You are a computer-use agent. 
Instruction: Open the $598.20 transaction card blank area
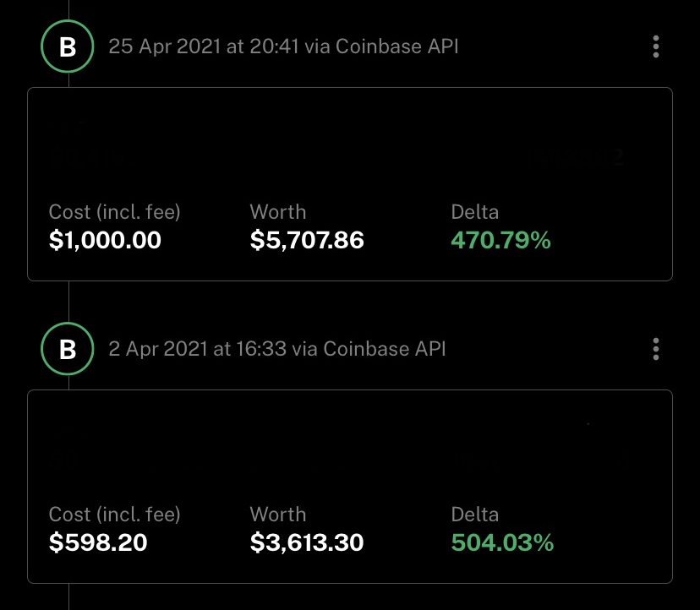(350, 446)
